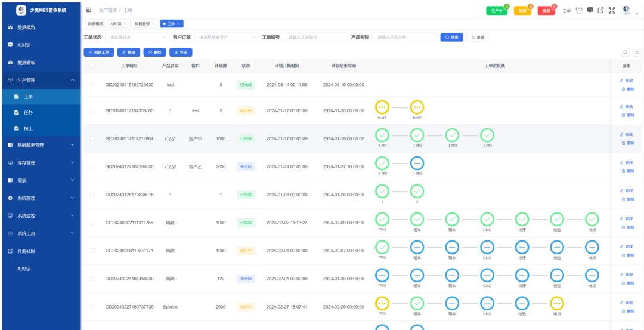
Task: Close the 数据看板 tab with its x
Action: tap(153, 24)
